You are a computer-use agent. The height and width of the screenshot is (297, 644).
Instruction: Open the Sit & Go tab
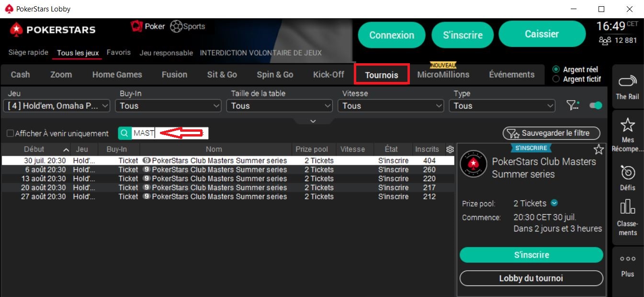click(x=222, y=75)
